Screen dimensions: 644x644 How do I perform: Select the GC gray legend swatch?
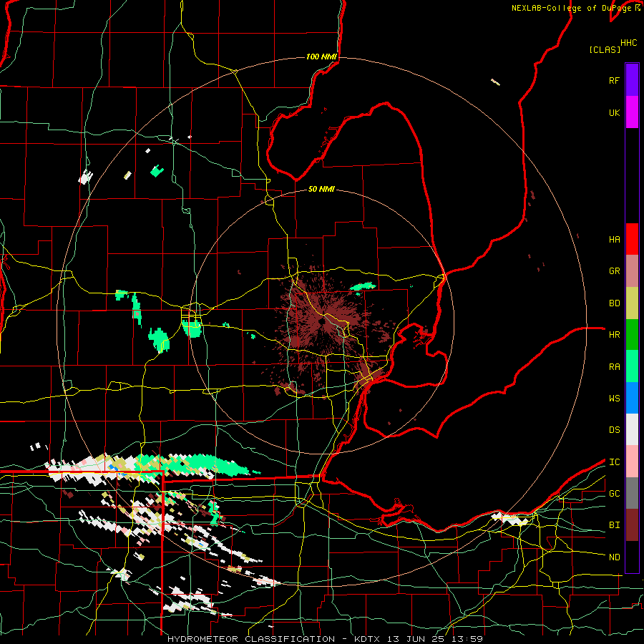(x=632, y=493)
